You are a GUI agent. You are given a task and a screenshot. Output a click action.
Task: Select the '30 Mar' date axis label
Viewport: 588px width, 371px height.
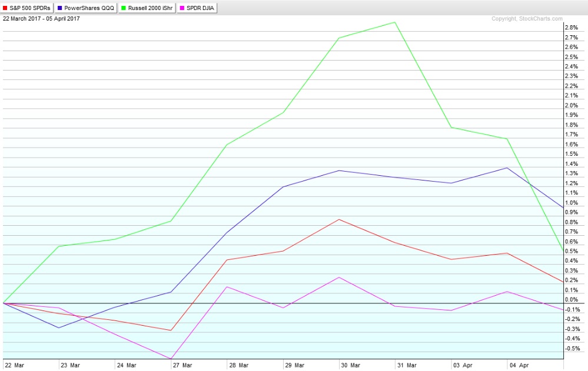click(350, 365)
